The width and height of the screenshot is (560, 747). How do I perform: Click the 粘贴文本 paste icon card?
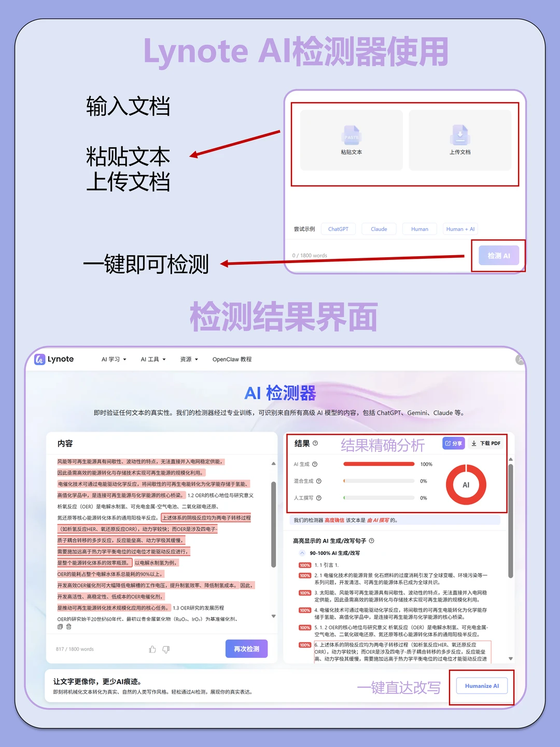[352, 140]
